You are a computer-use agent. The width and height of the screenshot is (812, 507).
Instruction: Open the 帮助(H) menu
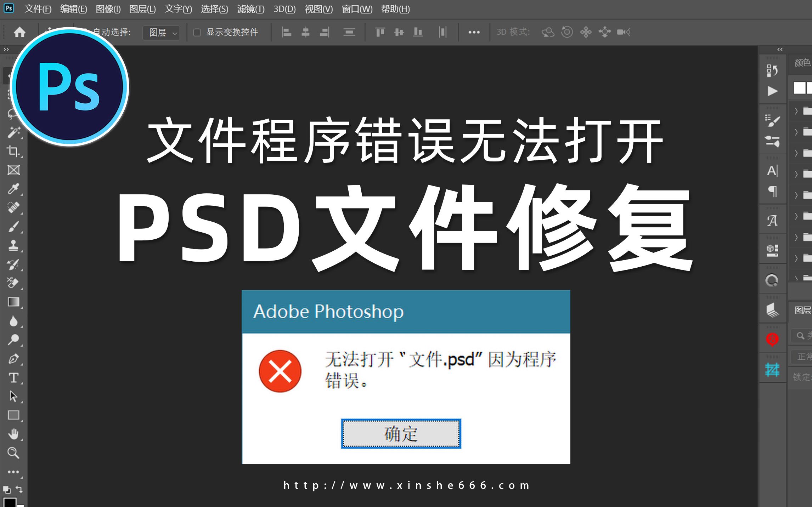click(x=395, y=9)
